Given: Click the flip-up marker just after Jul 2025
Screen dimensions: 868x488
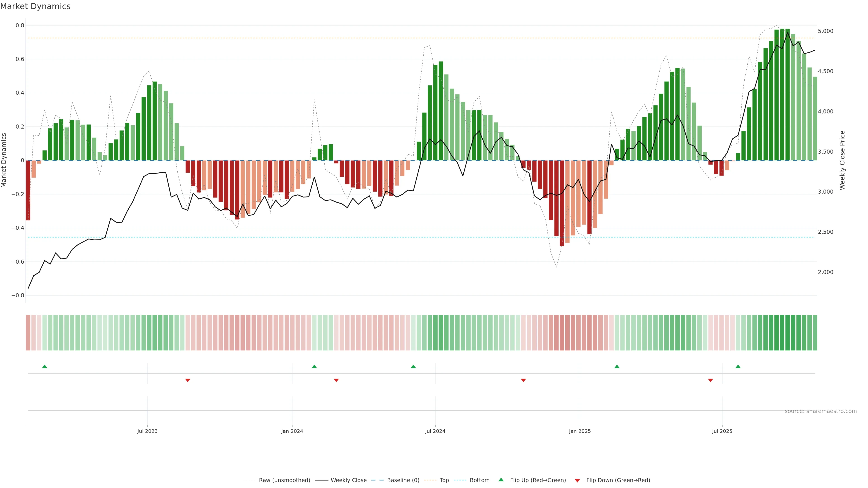Looking at the screenshot, I should [738, 366].
